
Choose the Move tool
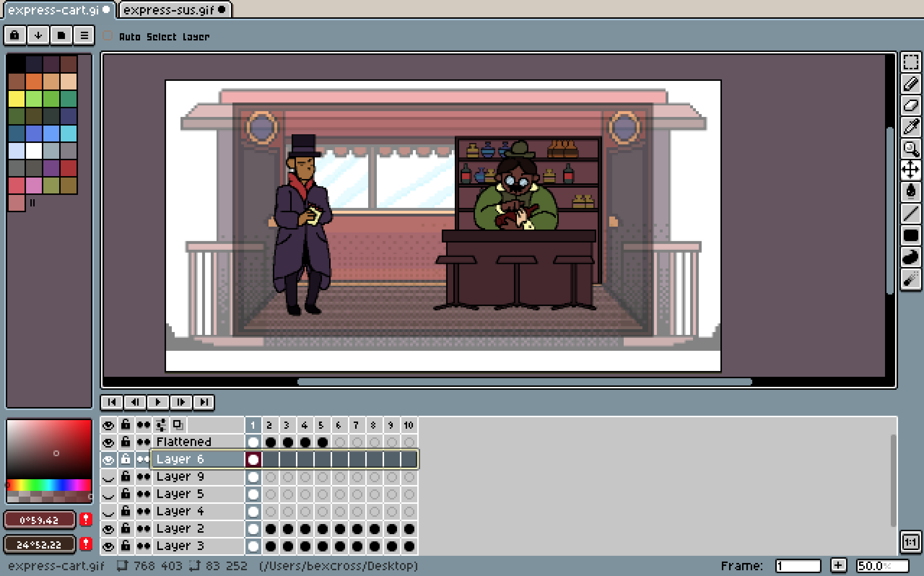pos(911,170)
